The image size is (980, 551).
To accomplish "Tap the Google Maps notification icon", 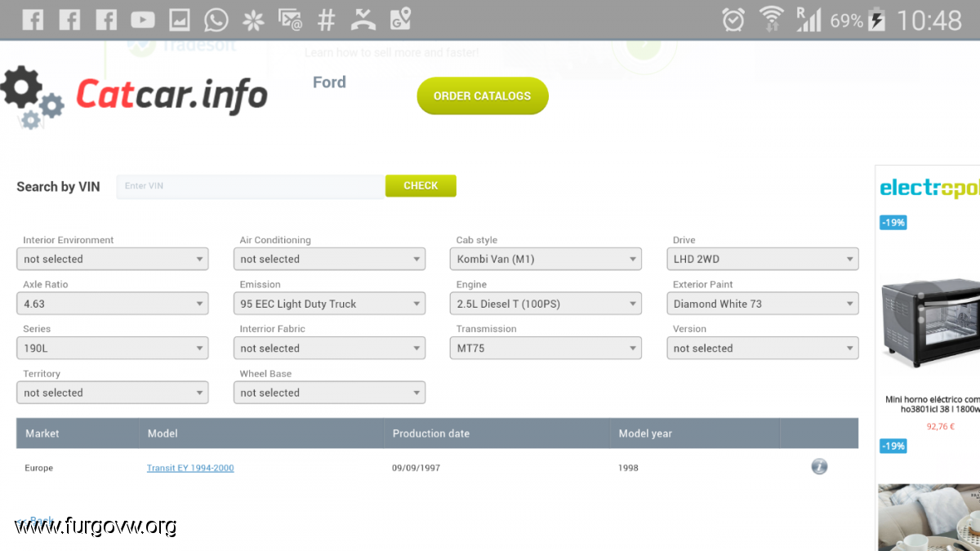I will [400, 20].
